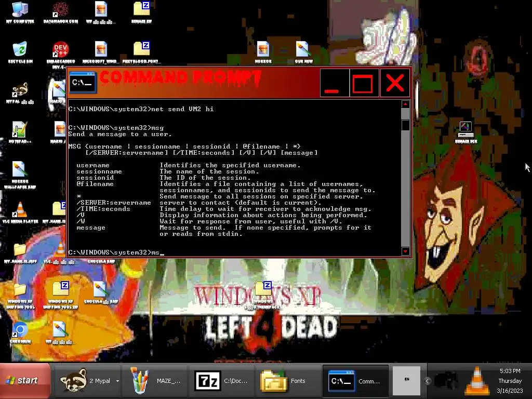Expand hidden tray icons chevron
The height and width of the screenshot is (399, 532).
tap(427, 381)
